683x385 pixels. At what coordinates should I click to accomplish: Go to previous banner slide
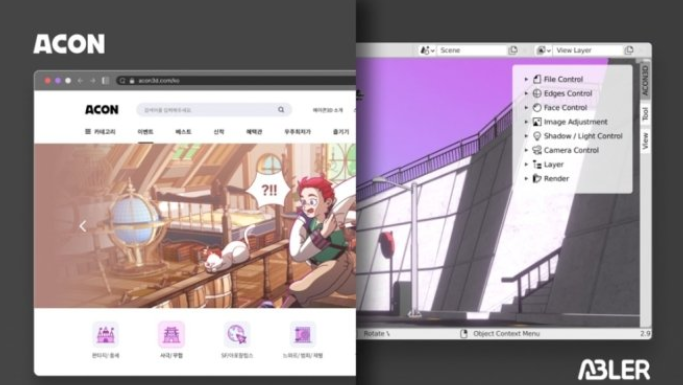pyautogui.click(x=83, y=226)
